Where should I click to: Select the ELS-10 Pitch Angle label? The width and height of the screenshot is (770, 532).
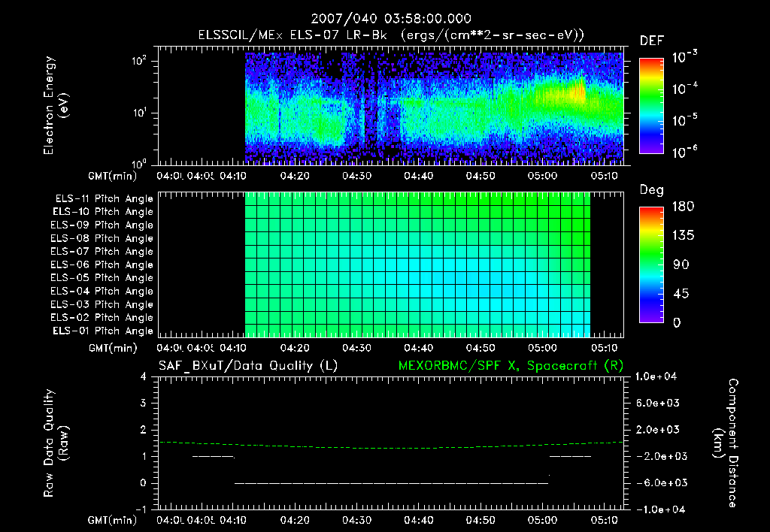[x=103, y=212]
